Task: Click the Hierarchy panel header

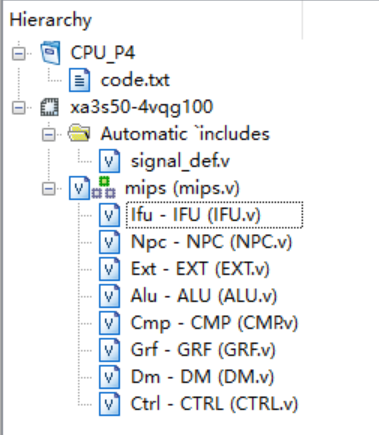Action: pyautogui.click(x=50, y=20)
